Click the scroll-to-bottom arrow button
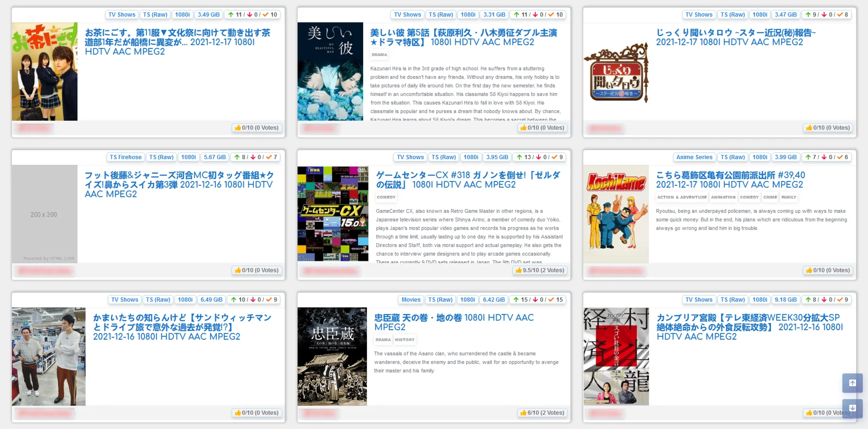Viewport: 868px width, 429px height. pos(852,408)
